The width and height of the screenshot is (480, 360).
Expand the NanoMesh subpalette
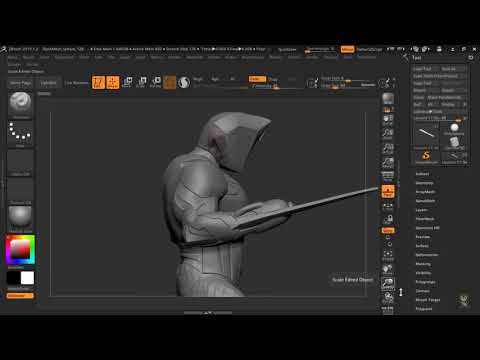click(x=425, y=201)
